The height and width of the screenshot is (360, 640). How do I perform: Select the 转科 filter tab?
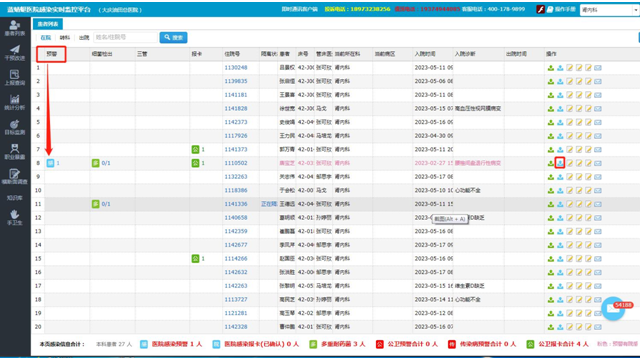(x=64, y=38)
